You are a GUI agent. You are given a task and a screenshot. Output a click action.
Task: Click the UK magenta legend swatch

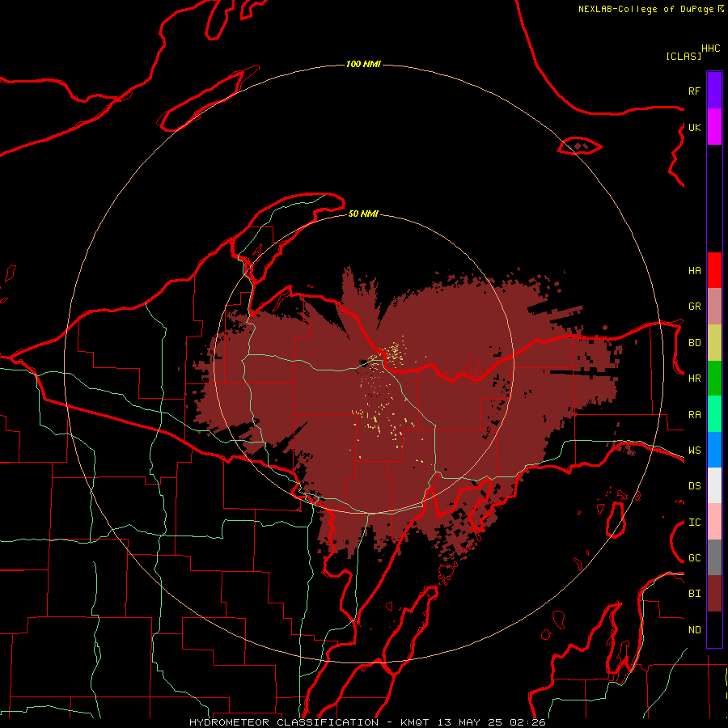tap(714, 127)
